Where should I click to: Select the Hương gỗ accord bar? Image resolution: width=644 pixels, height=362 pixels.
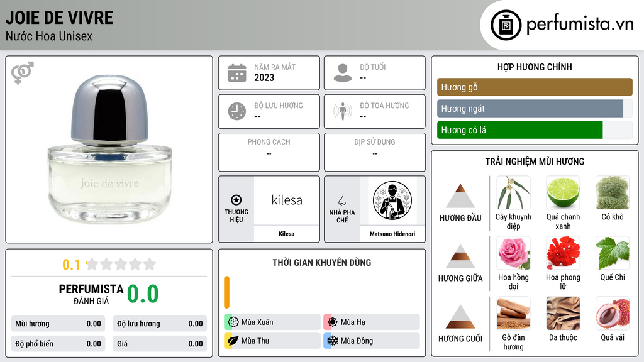point(535,87)
